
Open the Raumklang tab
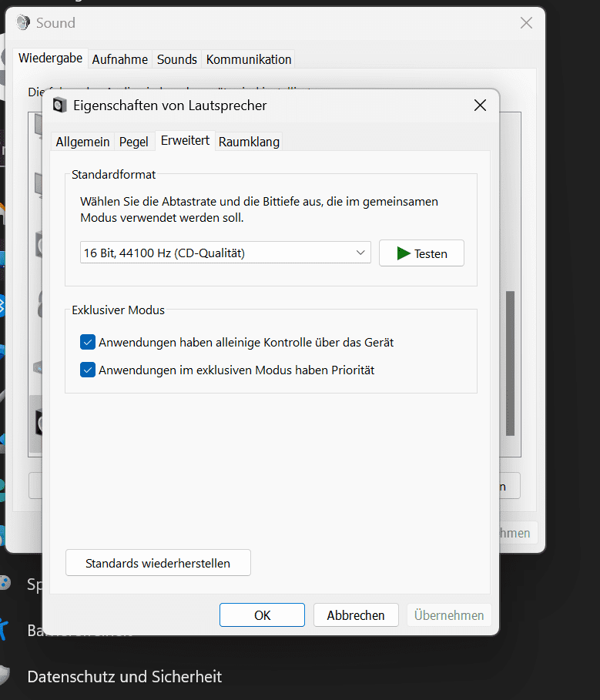tap(249, 142)
